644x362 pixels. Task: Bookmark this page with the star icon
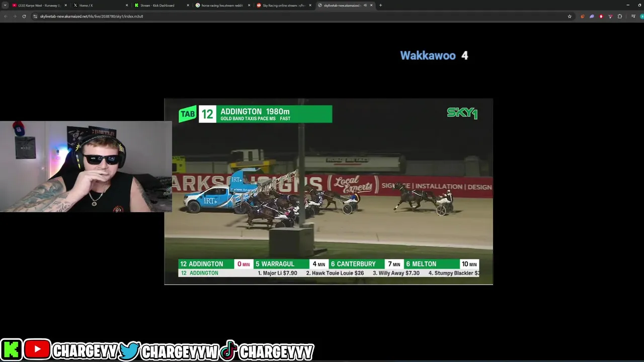click(x=570, y=16)
